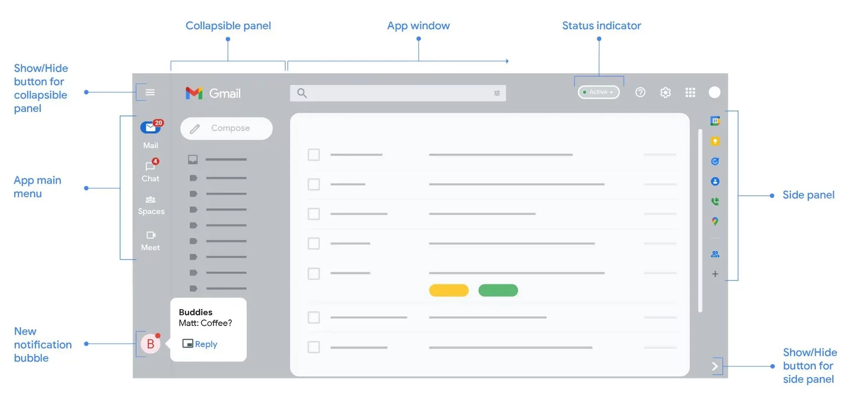Reply to the Buddies chat notification
The width and height of the screenshot is (868, 400).
200,344
